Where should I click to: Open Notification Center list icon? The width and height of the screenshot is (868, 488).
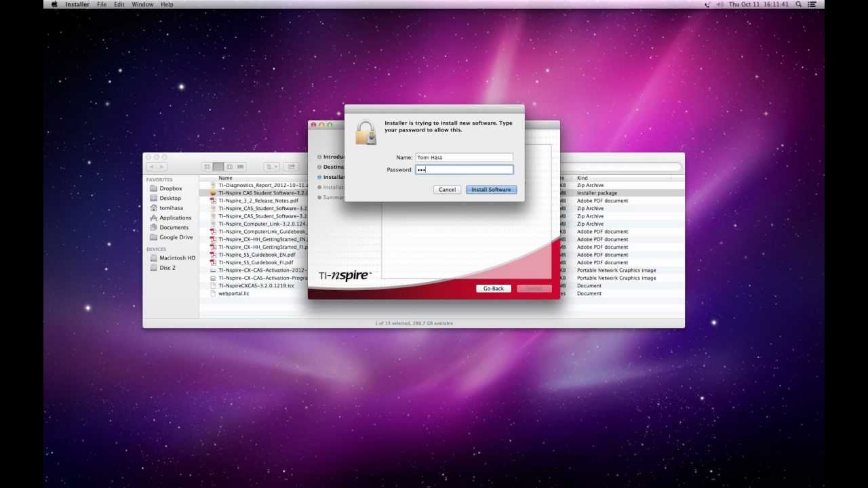812,4
